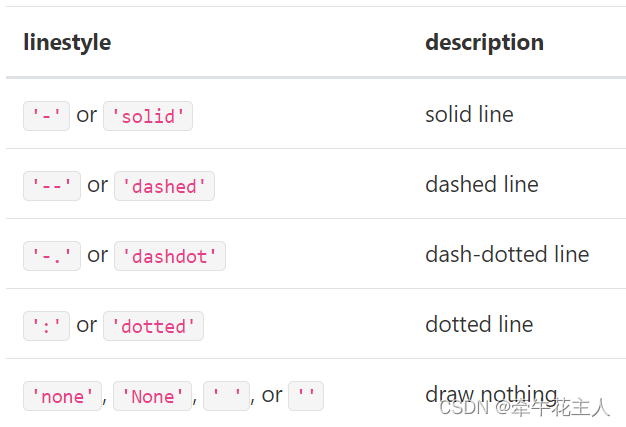Select the ':' code chip
The width and height of the screenshot is (626, 427).
[x=46, y=326]
